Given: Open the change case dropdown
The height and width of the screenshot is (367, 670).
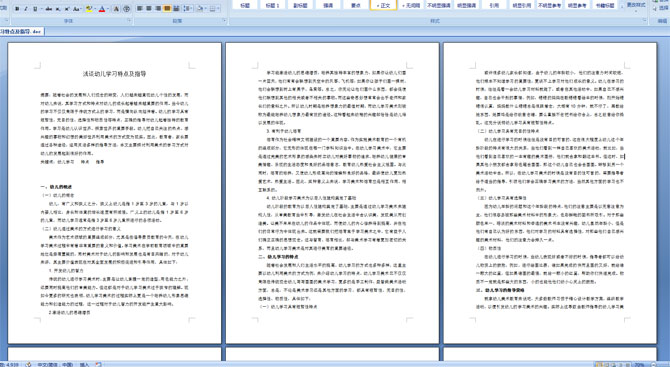Looking at the screenshot, I should click(x=77, y=9).
